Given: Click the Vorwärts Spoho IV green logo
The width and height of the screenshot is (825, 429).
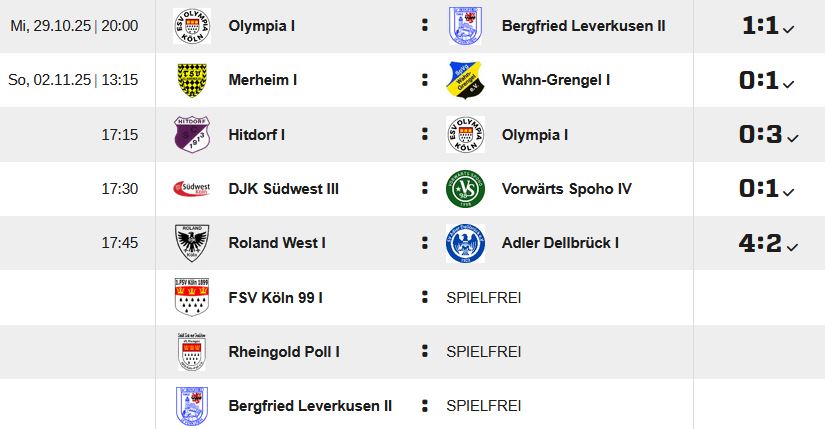Looking at the screenshot, I should pyautogui.click(x=465, y=188).
